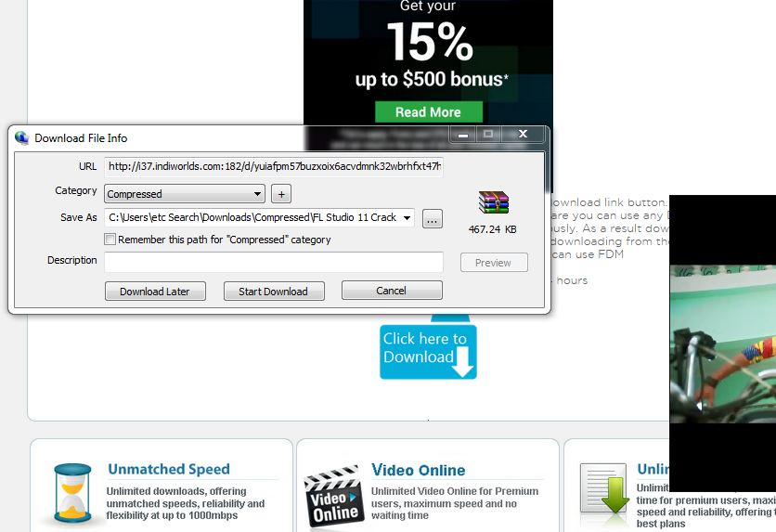Add a new category with plus button
This screenshot has width=776, height=532.
(281, 194)
